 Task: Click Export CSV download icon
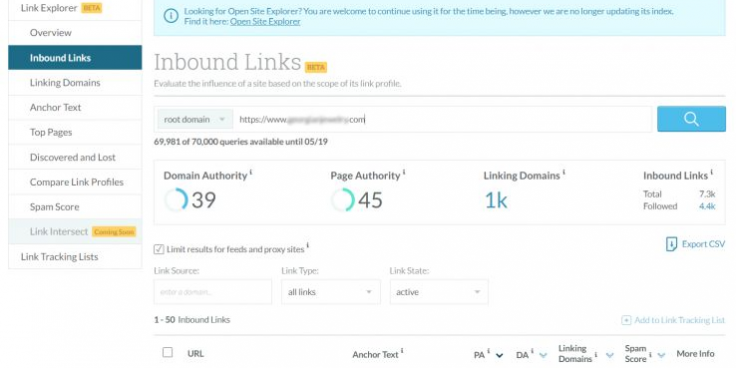click(672, 244)
